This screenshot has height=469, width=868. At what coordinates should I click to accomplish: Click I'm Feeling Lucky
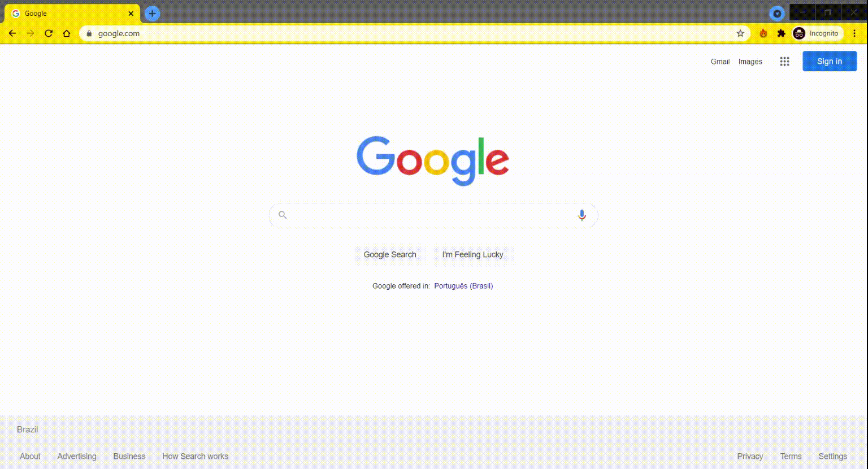click(x=473, y=255)
